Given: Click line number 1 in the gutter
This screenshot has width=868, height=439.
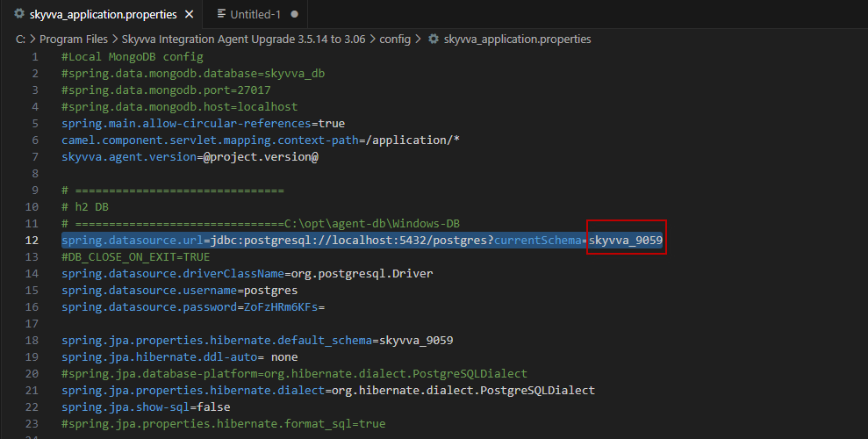Looking at the screenshot, I should 35,57.
